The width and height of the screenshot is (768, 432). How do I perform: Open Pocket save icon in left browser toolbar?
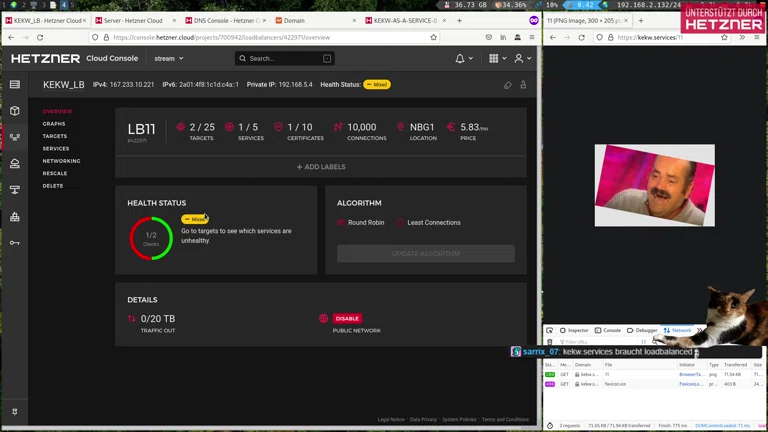pyautogui.click(x=489, y=37)
